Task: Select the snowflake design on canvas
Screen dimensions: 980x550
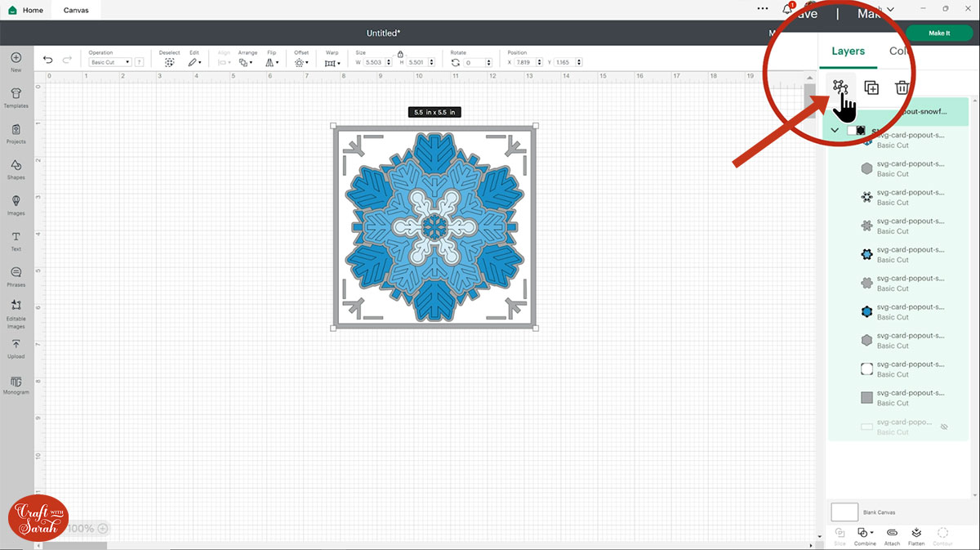Action: pos(434,227)
